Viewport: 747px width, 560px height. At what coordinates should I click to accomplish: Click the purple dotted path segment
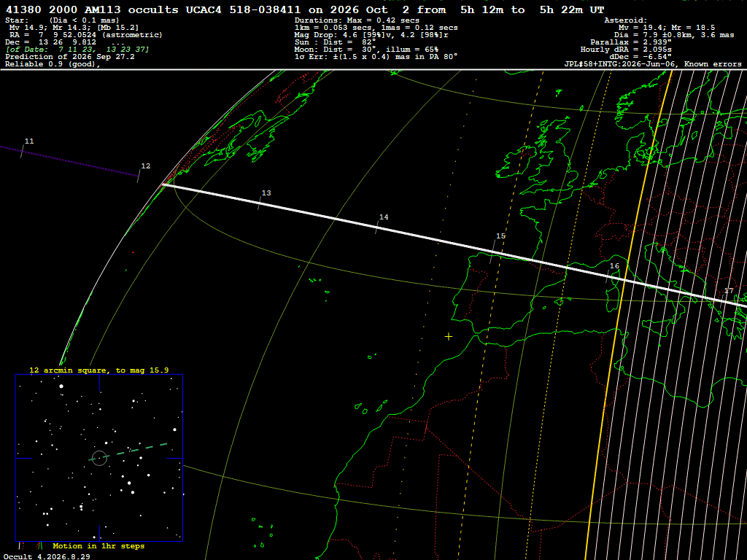pos(69,161)
